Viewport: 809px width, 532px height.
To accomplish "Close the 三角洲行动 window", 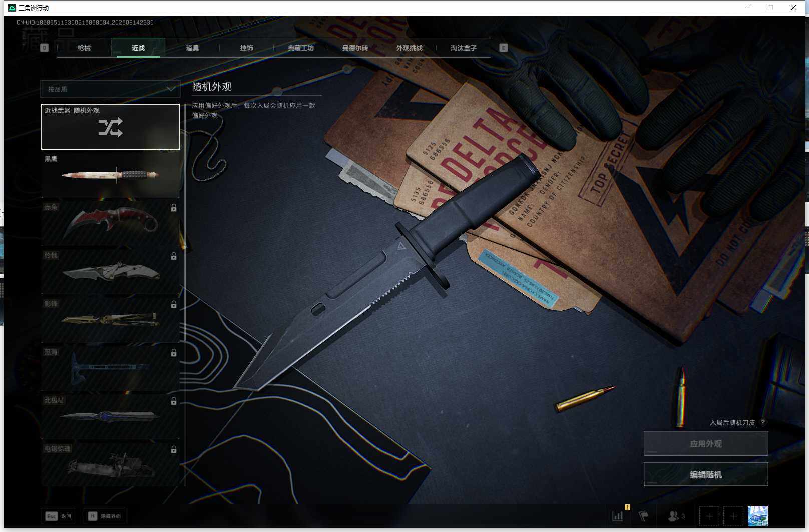I will coord(793,8).
